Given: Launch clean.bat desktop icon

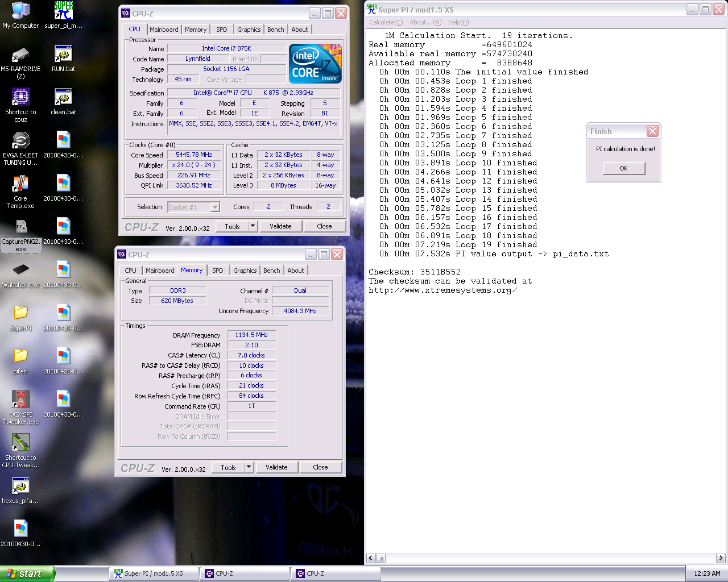Looking at the screenshot, I should [63, 102].
